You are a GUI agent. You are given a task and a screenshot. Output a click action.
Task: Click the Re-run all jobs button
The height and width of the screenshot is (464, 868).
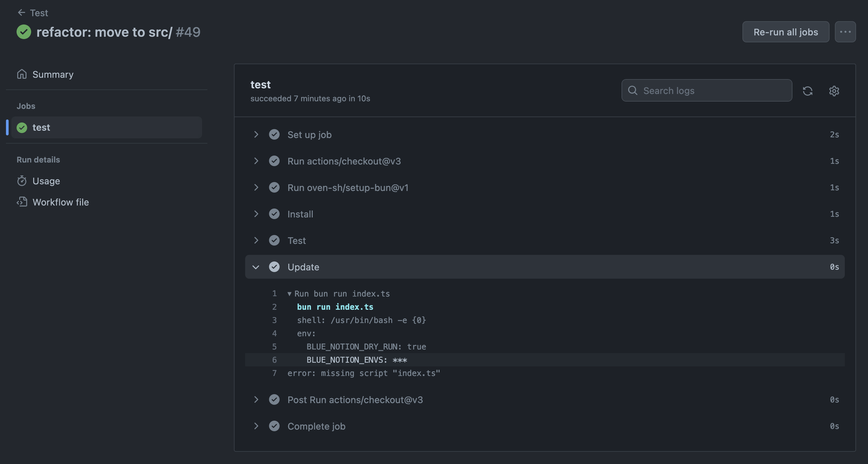click(x=786, y=32)
